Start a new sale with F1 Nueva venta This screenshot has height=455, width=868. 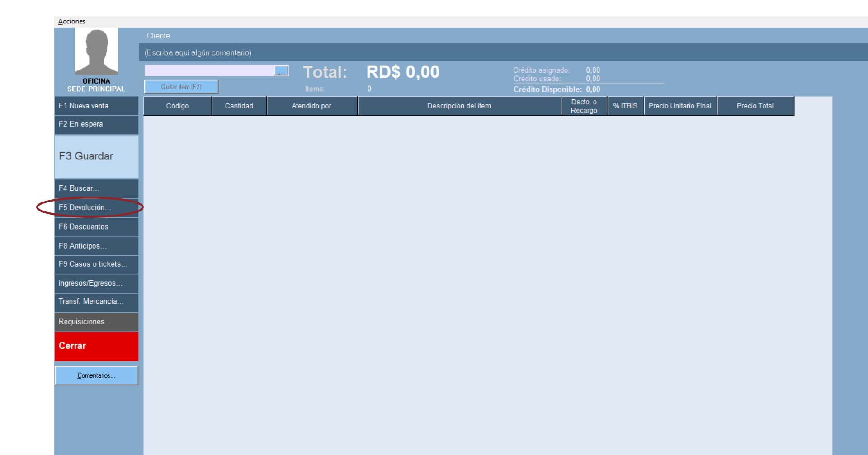96,106
